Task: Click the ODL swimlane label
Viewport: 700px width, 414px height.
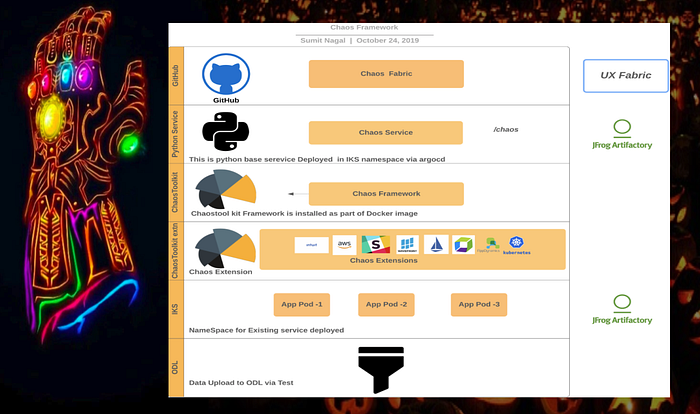Action: pyautogui.click(x=175, y=368)
